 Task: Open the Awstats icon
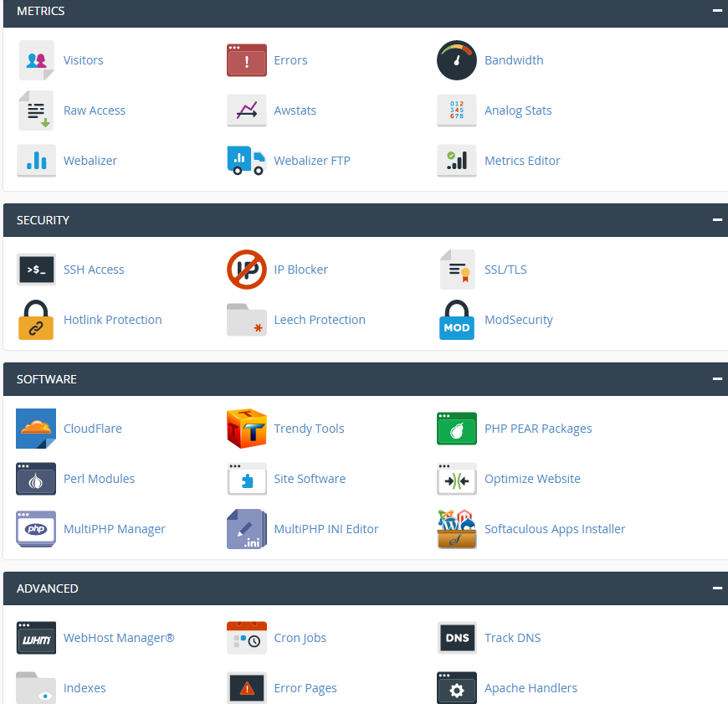coord(246,110)
